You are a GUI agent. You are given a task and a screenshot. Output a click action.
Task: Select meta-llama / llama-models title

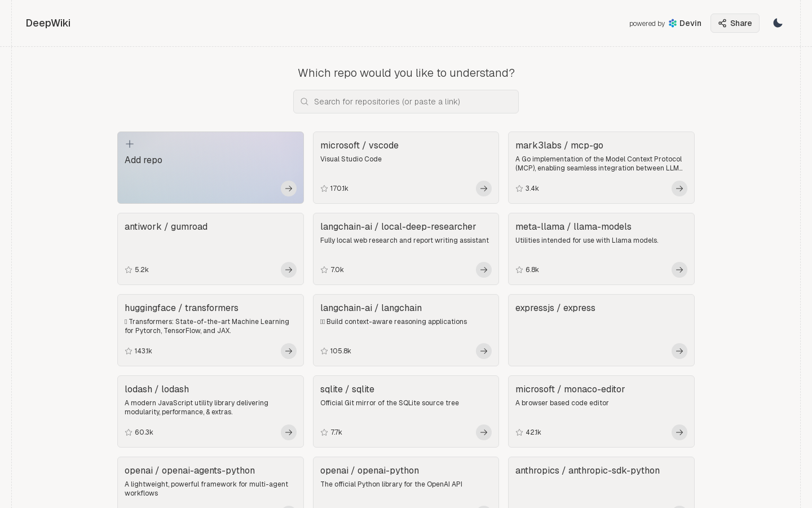[x=573, y=226]
